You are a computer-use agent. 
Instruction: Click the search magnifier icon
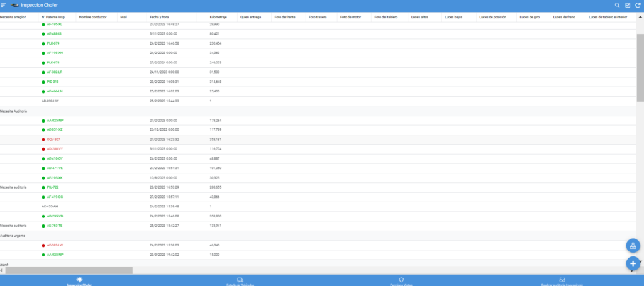pos(617,5)
